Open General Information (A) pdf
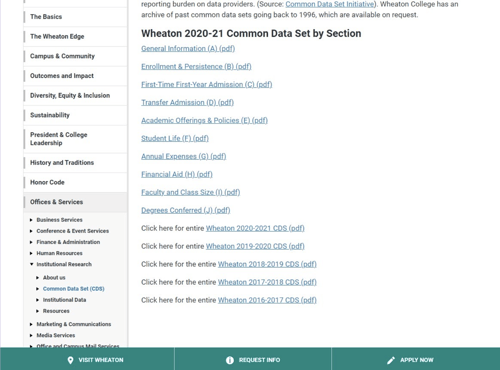 (x=188, y=49)
